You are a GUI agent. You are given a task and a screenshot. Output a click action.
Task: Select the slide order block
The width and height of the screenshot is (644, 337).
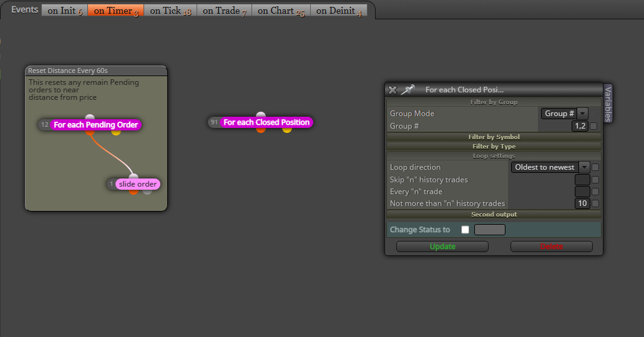pos(137,184)
